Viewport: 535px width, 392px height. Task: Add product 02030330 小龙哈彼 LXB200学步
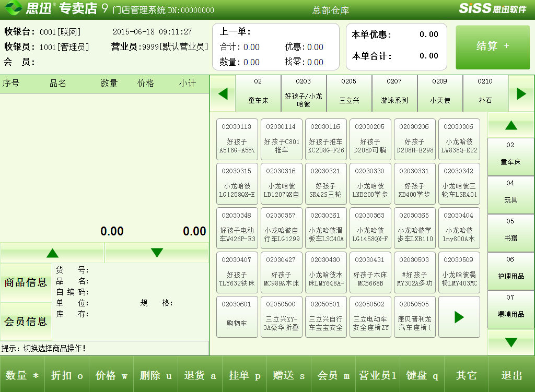pyautogui.click(x=370, y=183)
